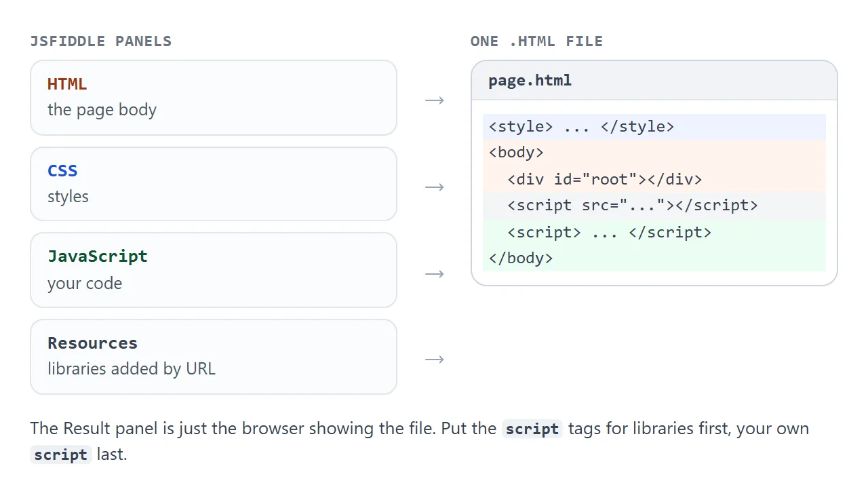This screenshot has width=868, height=502.
Task: Click the closing '</body>' code line
Action: pos(654,258)
